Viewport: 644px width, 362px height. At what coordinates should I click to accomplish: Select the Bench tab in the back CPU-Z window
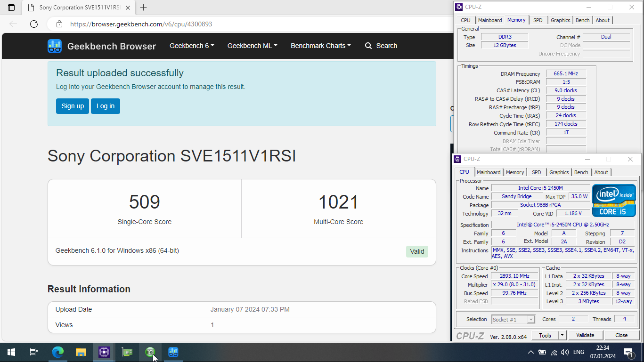583,20
